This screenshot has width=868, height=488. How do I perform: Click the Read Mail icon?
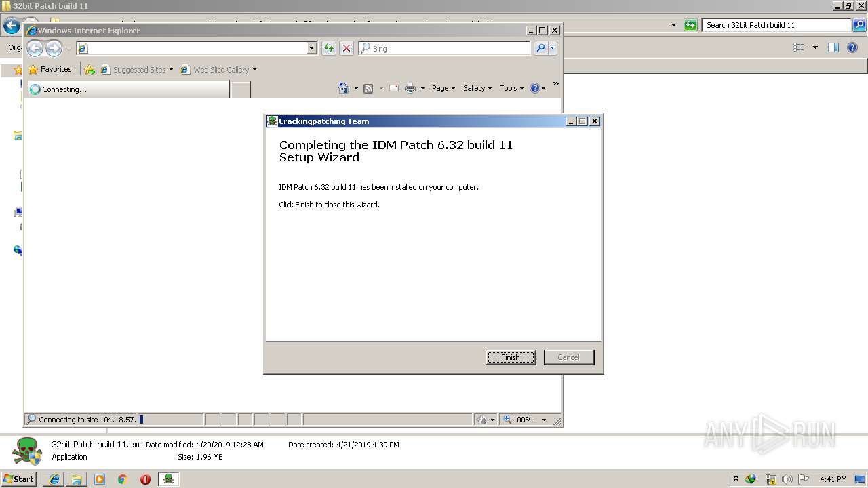pos(394,88)
